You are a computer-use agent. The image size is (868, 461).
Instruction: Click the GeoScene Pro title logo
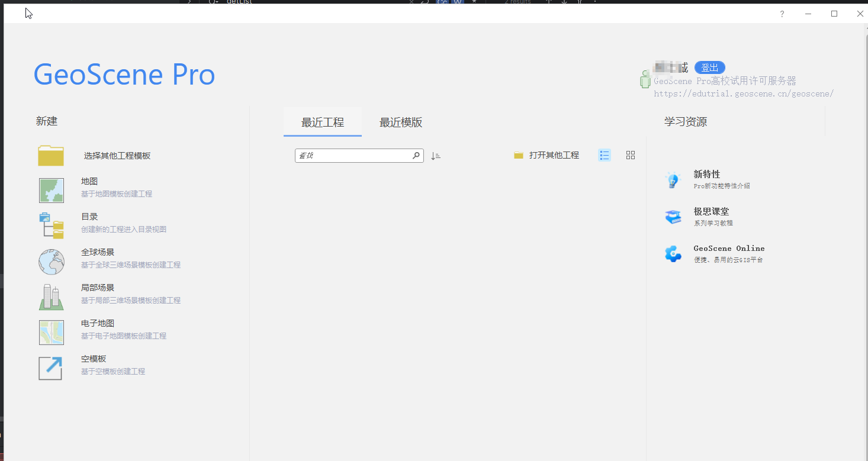(124, 75)
